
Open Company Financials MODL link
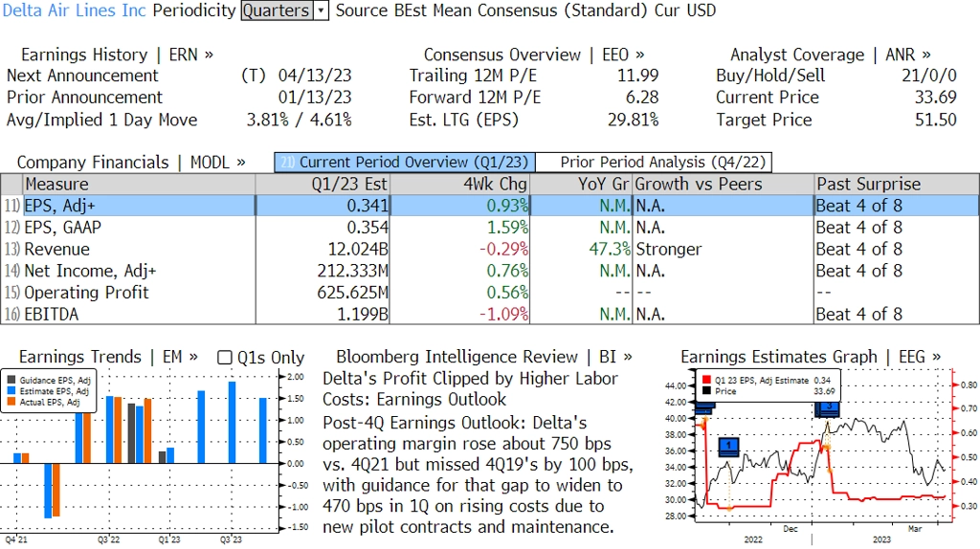131,163
